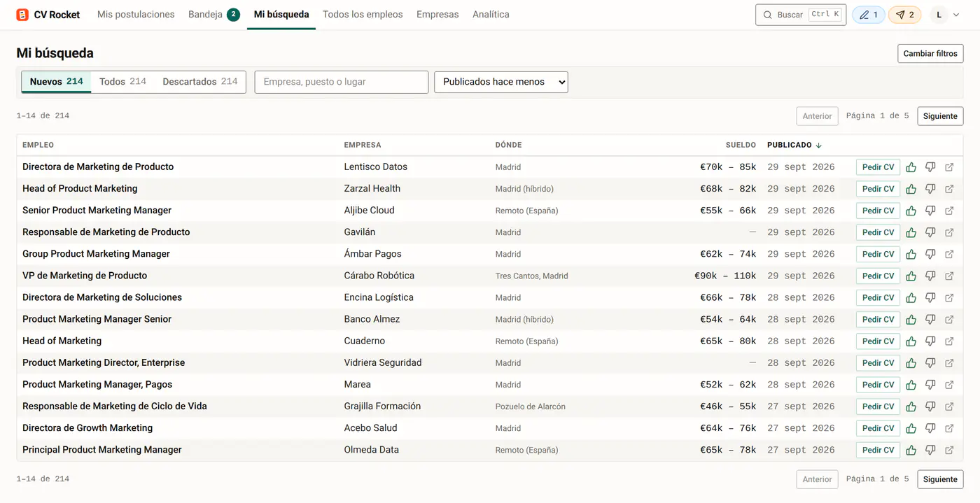
Task: Thumbs up the Lentisco Datos job
Action: point(911,167)
